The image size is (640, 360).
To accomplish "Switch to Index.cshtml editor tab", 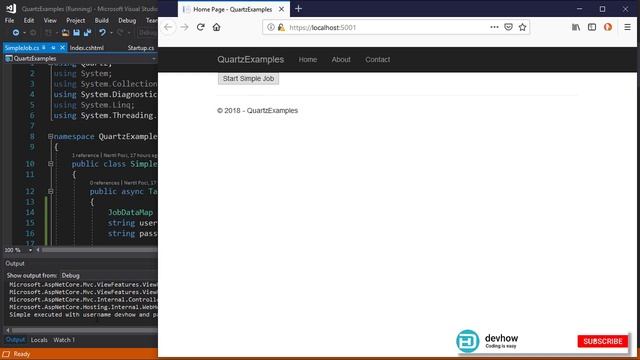I will coord(87,48).
